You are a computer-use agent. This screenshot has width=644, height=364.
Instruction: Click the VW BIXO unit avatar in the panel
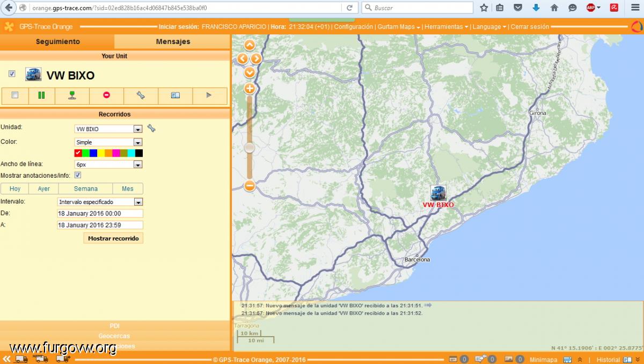pyautogui.click(x=33, y=75)
